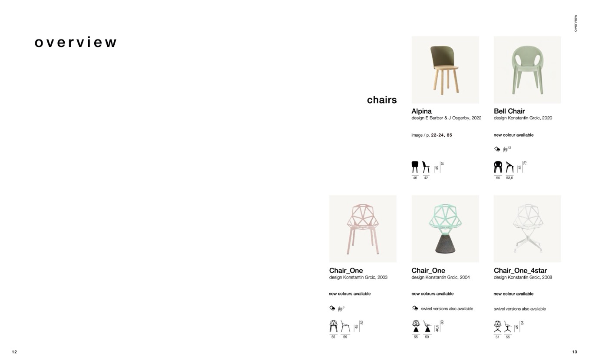
Task: Click the outdoor icon beside swivel versions text
Action: pos(415,308)
